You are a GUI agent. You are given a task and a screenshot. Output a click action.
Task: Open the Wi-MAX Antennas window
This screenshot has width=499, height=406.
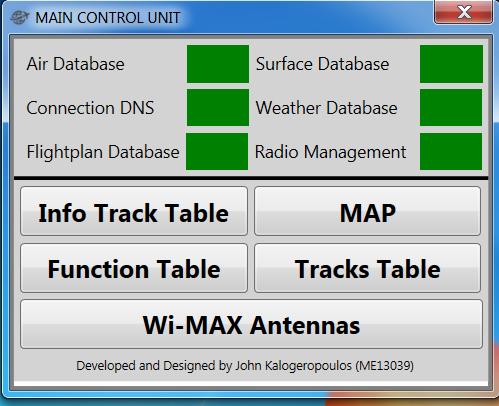pos(251,324)
